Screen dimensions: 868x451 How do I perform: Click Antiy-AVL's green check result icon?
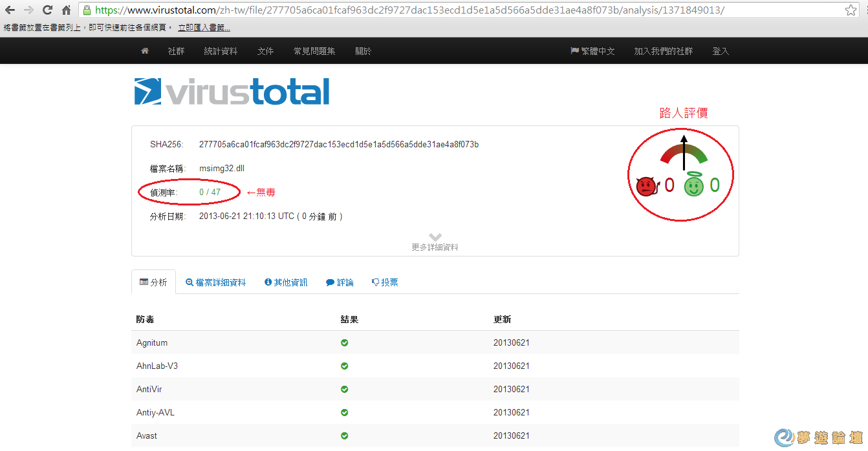pos(344,412)
